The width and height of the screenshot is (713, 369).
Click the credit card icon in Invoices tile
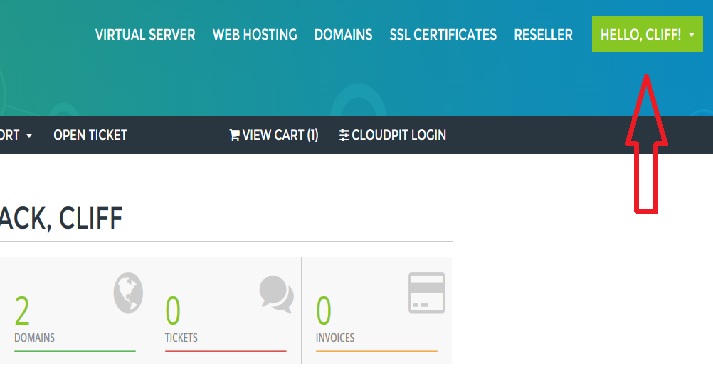pyautogui.click(x=426, y=293)
